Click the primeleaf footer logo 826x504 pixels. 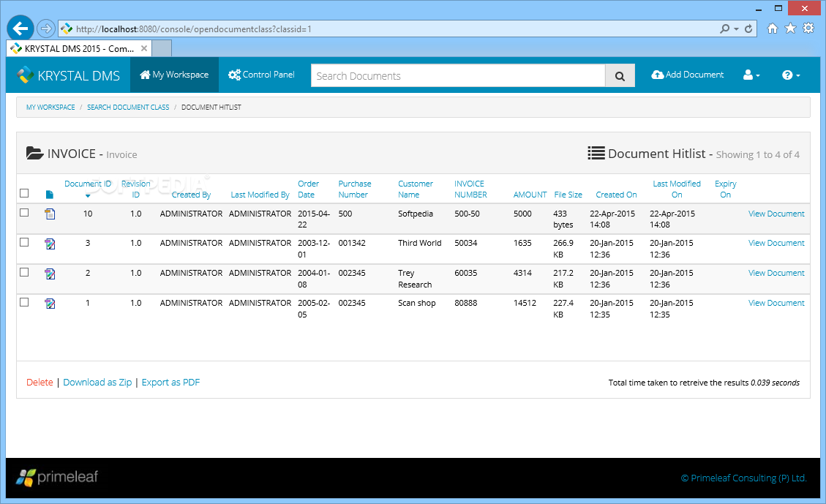(x=57, y=477)
